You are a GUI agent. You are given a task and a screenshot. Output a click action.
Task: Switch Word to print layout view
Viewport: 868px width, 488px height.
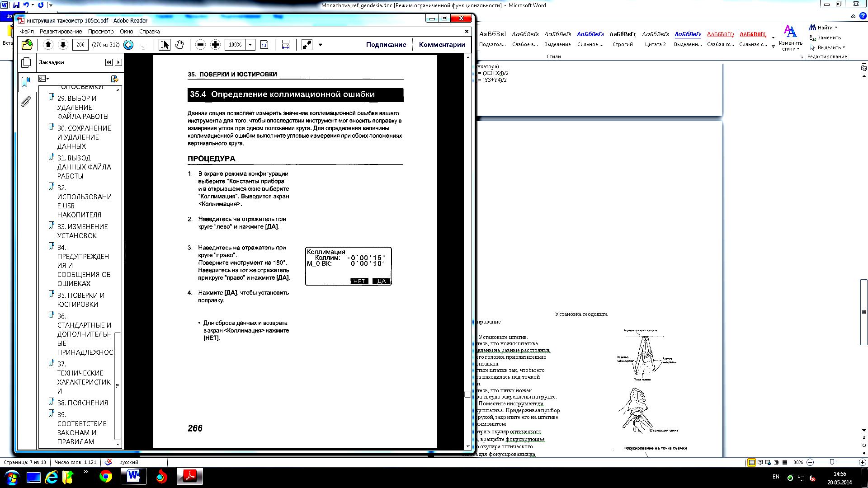(x=751, y=462)
